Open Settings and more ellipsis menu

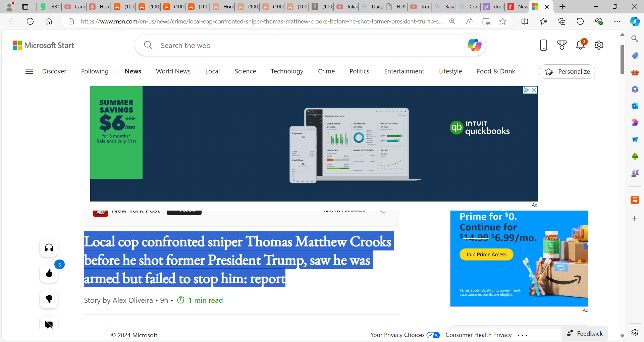coord(617,21)
